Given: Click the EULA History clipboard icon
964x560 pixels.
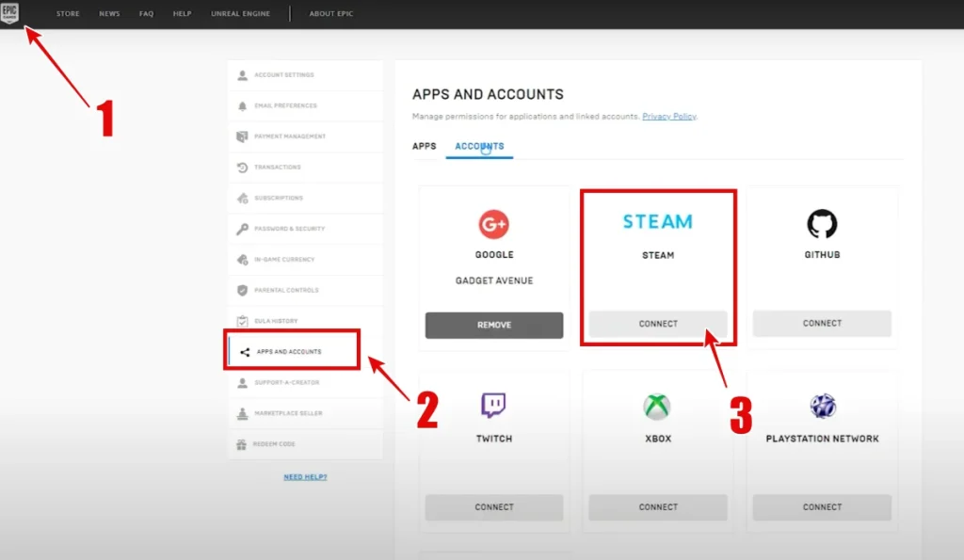Looking at the screenshot, I should click(242, 321).
